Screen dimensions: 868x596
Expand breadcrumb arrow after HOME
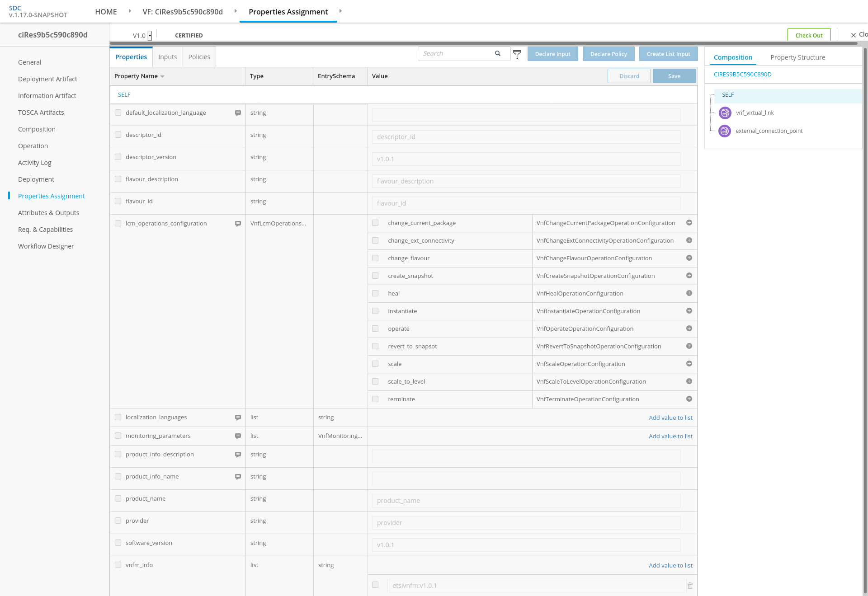click(x=130, y=11)
